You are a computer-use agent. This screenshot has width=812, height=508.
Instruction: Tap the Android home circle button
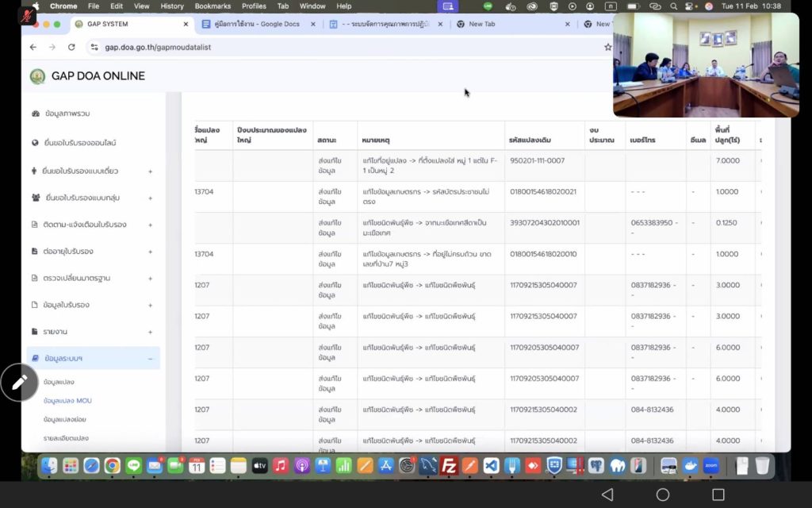click(x=663, y=495)
